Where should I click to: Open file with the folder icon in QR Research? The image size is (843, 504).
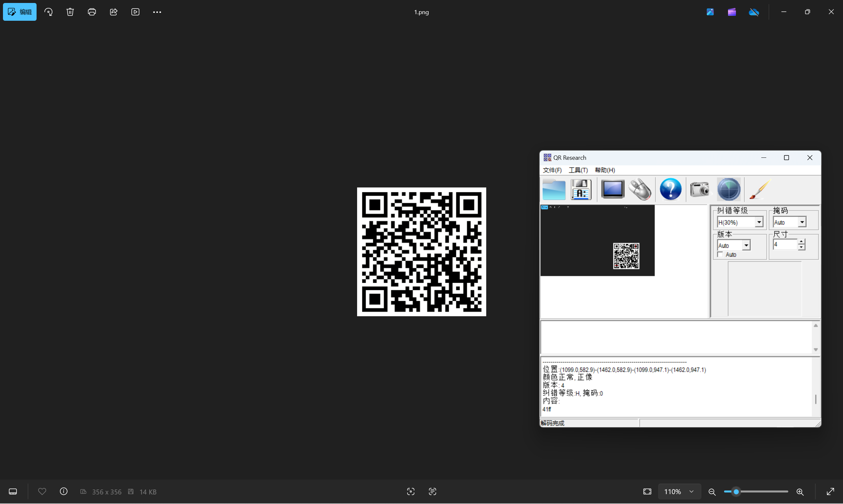[x=554, y=189]
